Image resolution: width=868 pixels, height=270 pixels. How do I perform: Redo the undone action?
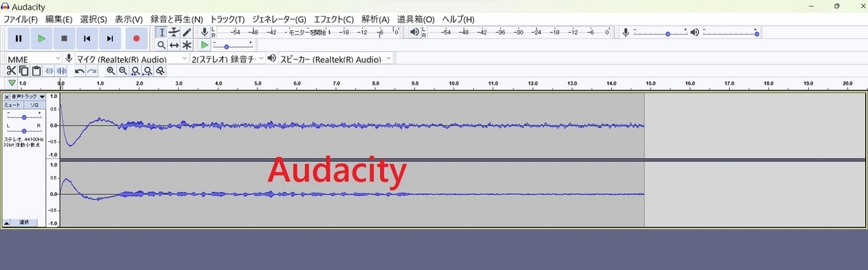(x=92, y=70)
